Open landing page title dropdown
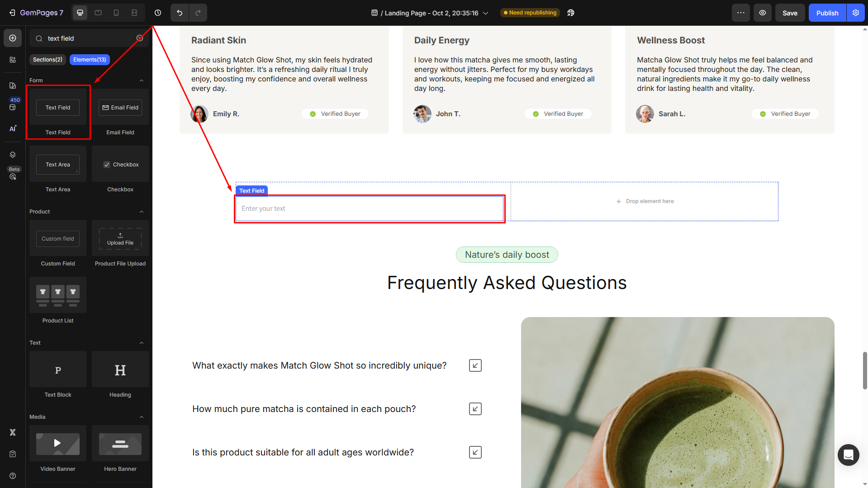The image size is (868, 488). click(x=486, y=13)
